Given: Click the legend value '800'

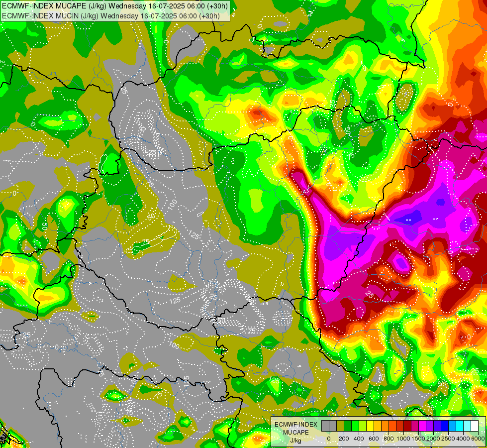Looking at the screenshot, I should coord(389,439).
